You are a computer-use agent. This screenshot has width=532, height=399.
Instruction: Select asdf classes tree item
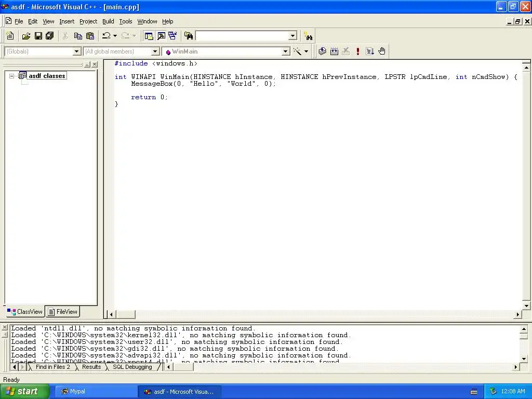47,76
